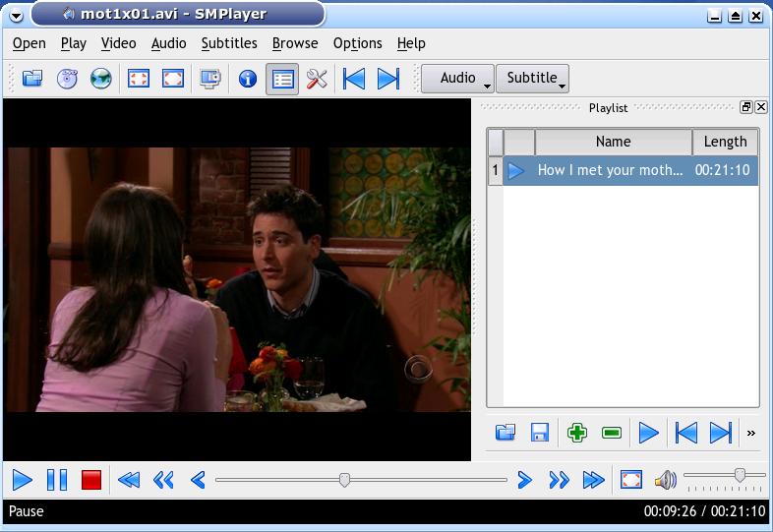Click the 00:09:26 / 00:21:10 time display
773x532 pixels.
pos(704,511)
